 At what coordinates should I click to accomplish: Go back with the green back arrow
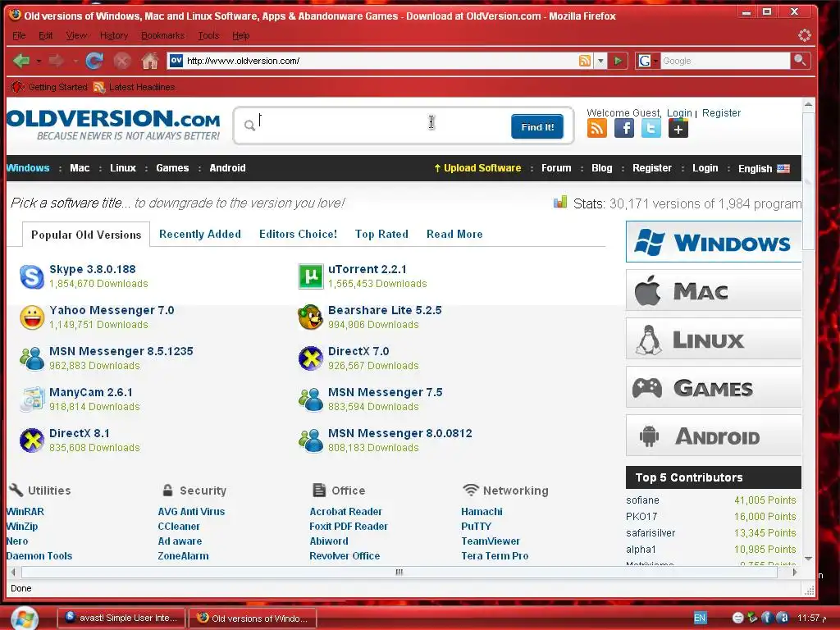[x=21, y=61]
